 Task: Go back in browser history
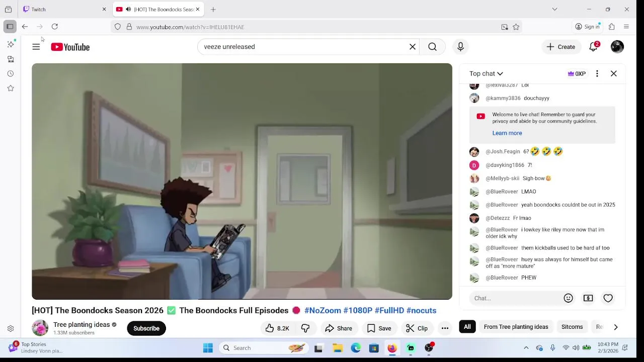tap(25, 27)
